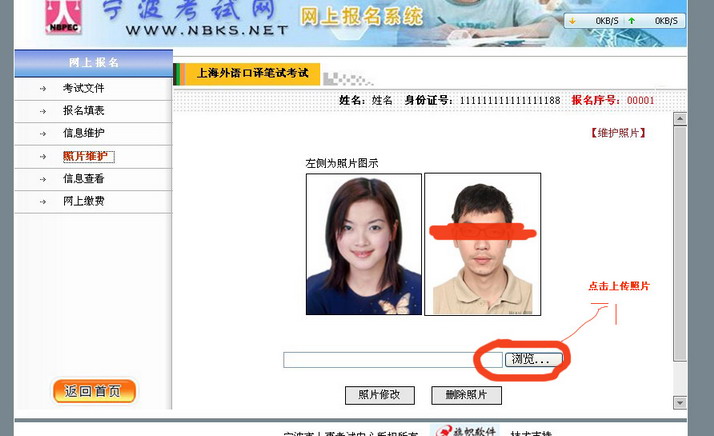This screenshot has height=436, width=714.
Task: Click the NBPEC logo in the header
Action: click(x=63, y=20)
